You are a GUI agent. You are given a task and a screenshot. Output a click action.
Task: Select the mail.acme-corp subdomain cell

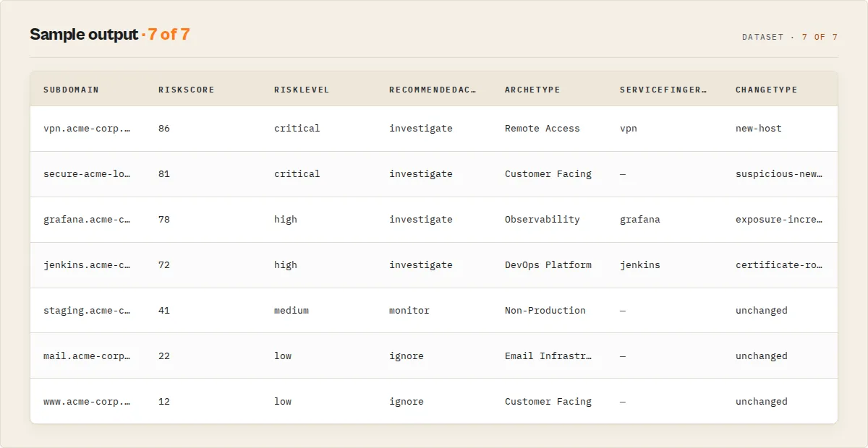click(x=87, y=356)
